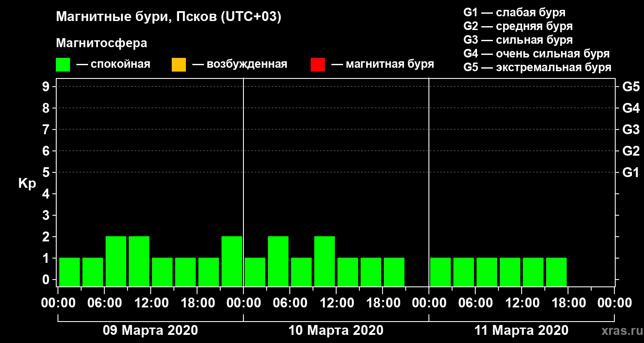Viewport: 644px width, 343px height.
Task: Click the red magnetic storm legend swatch
Action: click(x=318, y=65)
